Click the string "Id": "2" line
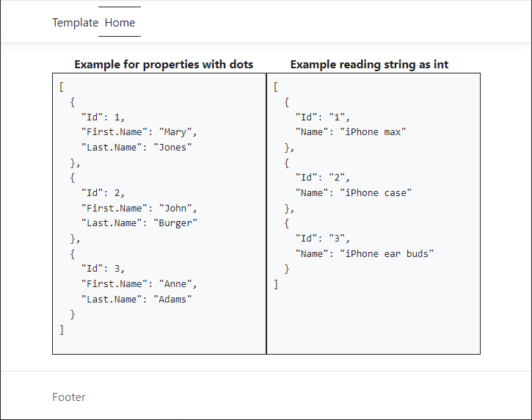This screenshot has height=420, width=532. pos(323,178)
